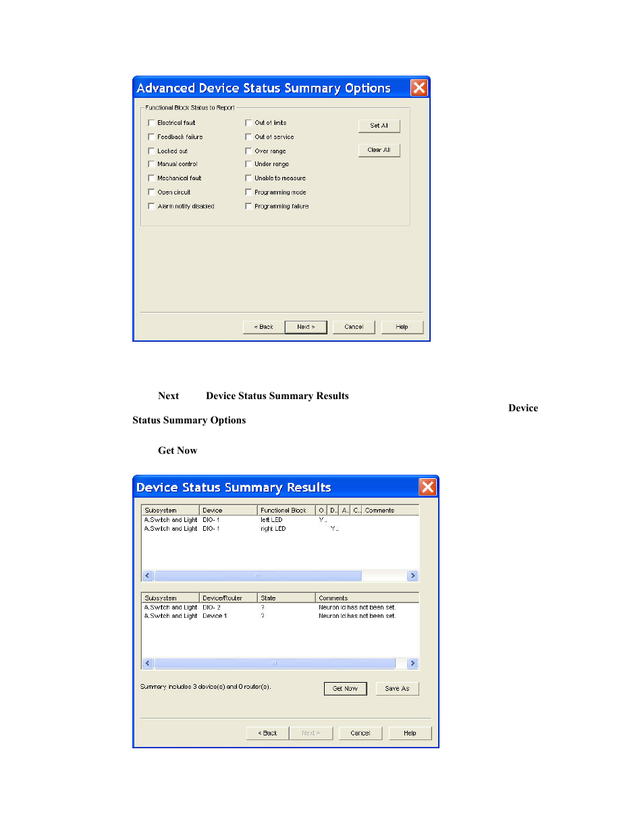This screenshot has width=644, height=834.
Task: Click the Functional Block column header
Action: point(286,511)
